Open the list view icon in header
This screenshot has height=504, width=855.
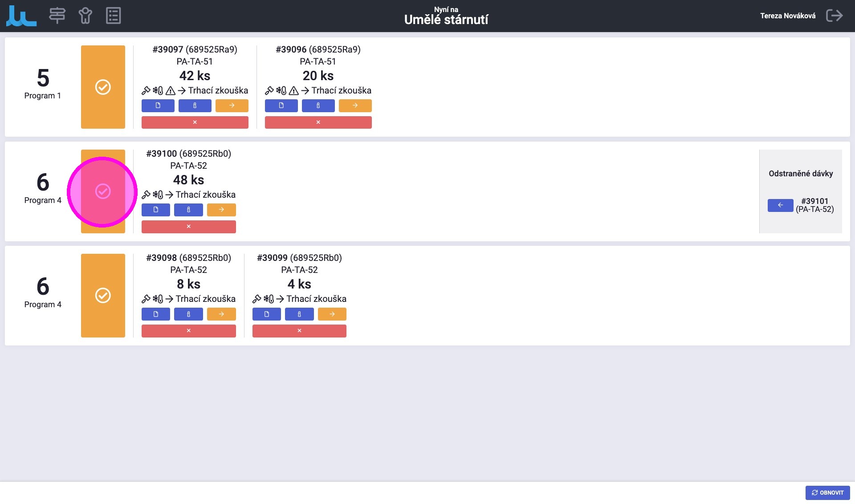coord(113,16)
